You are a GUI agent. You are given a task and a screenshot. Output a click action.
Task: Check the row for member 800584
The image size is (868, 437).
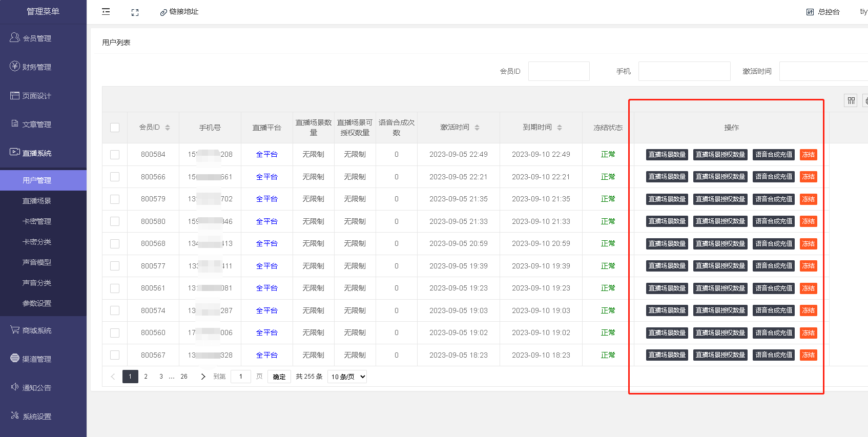point(115,155)
